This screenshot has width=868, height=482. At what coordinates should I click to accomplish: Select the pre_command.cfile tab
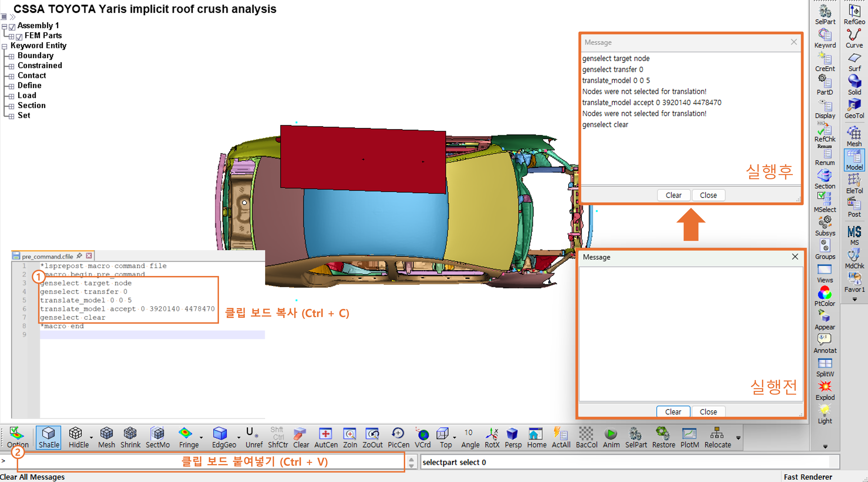coord(48,256)
